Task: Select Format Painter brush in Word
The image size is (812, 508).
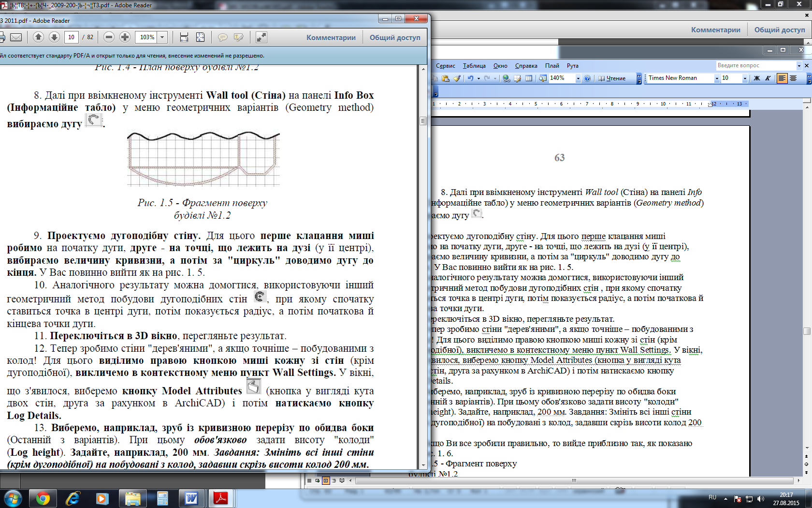Action: (457, 78)
